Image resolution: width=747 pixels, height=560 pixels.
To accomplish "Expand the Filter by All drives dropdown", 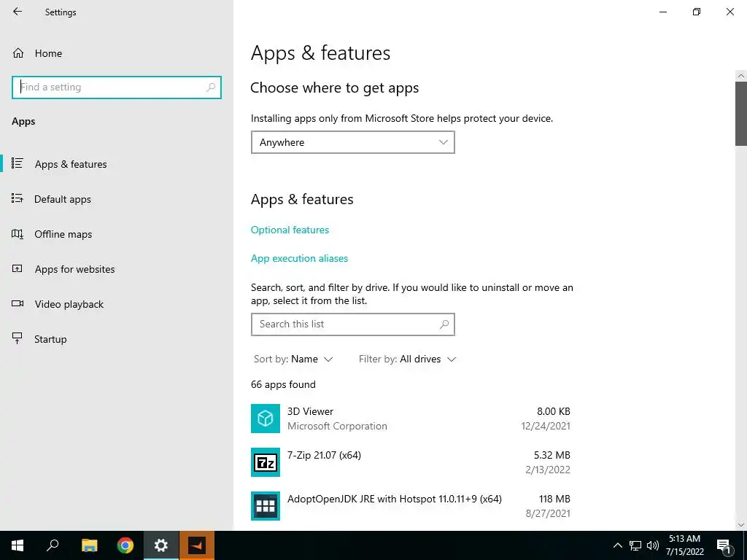I will click(x=407, y=359).
